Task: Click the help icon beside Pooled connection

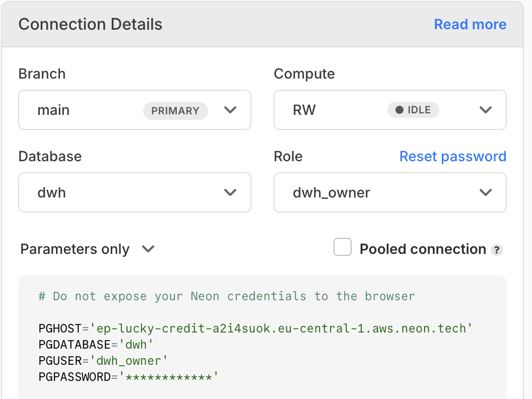Action: 497,249
